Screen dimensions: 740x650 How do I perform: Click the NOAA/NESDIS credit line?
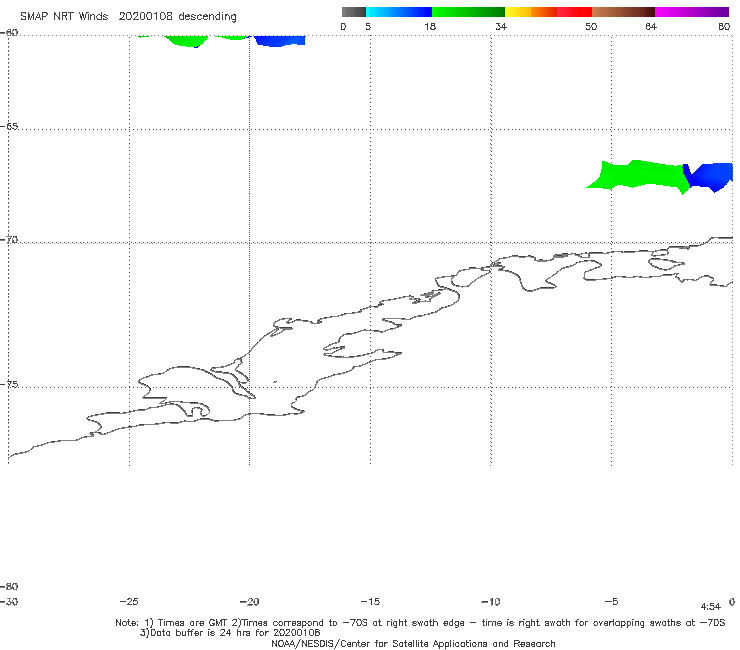(413, 643)
